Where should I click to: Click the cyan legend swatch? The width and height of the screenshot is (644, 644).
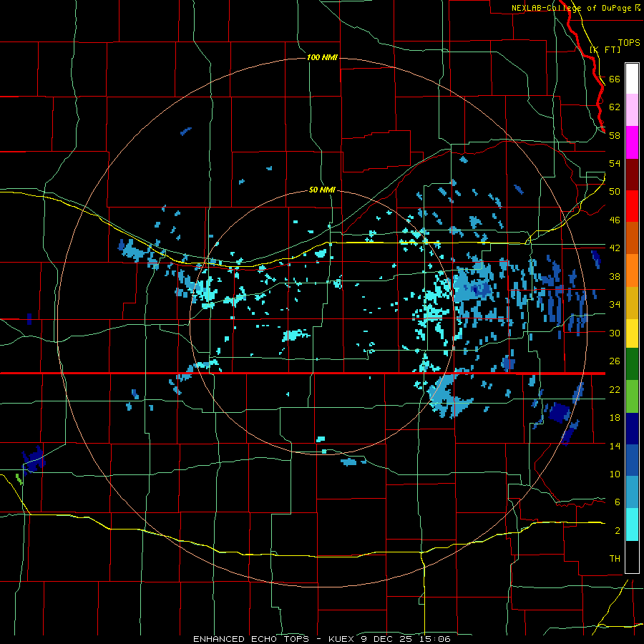point(632,525)
